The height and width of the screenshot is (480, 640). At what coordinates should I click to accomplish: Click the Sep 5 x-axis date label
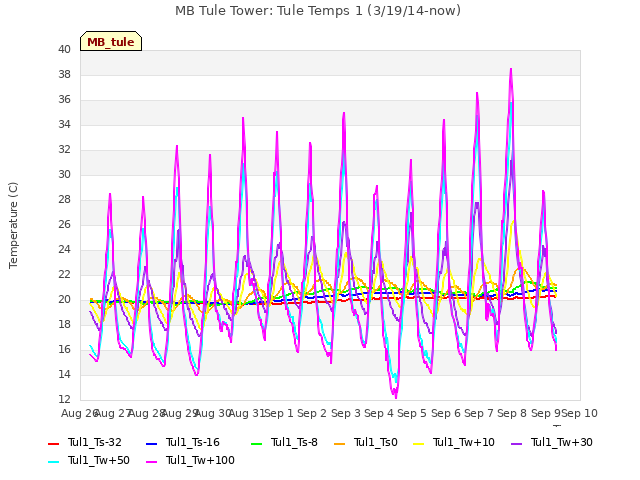412,413
